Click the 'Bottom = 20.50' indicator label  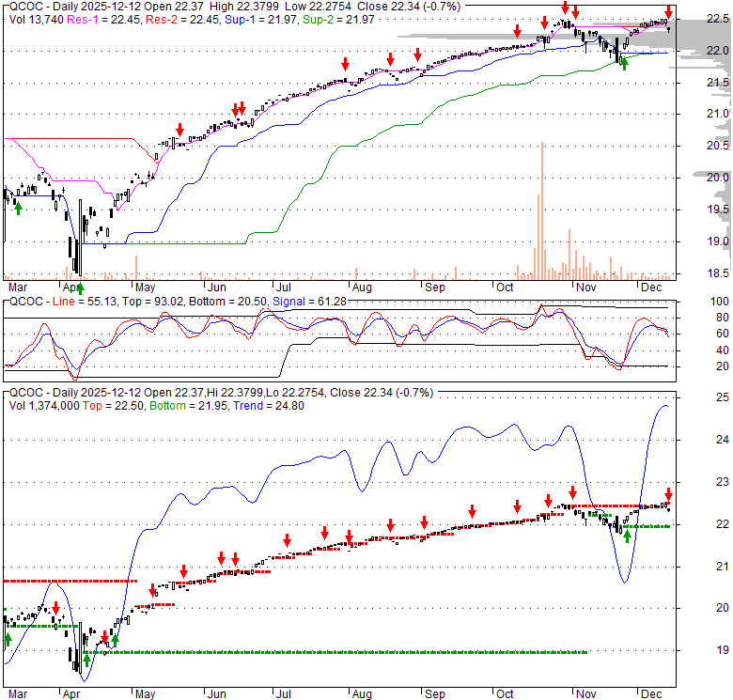228,302
